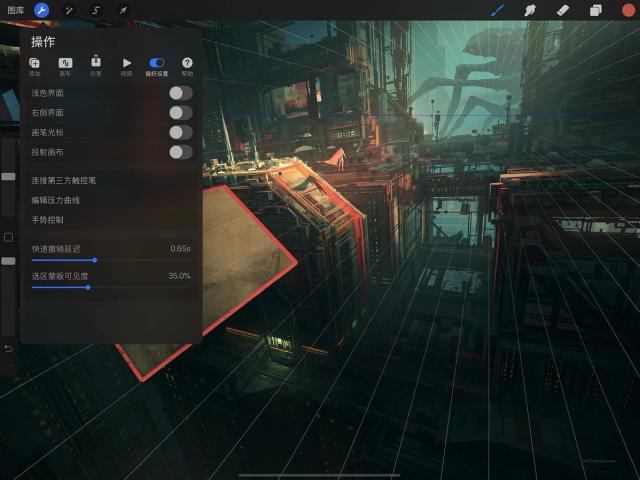640x480 pixels.
Task: Enable the 浅色界面 light interface switch
Action: 181,93
